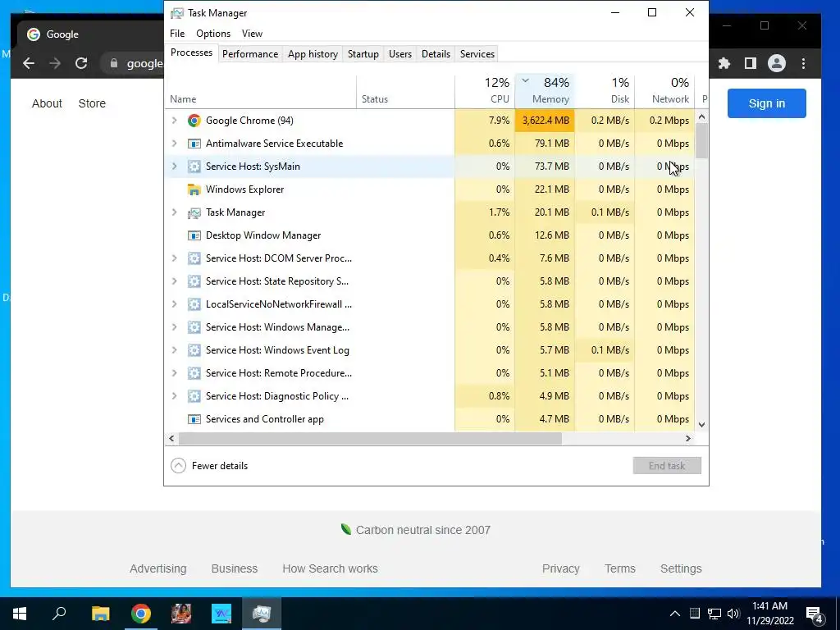840x630 pixels.
Task: Expand Service Host: Remote Procedure row
Action: (174, 373)
